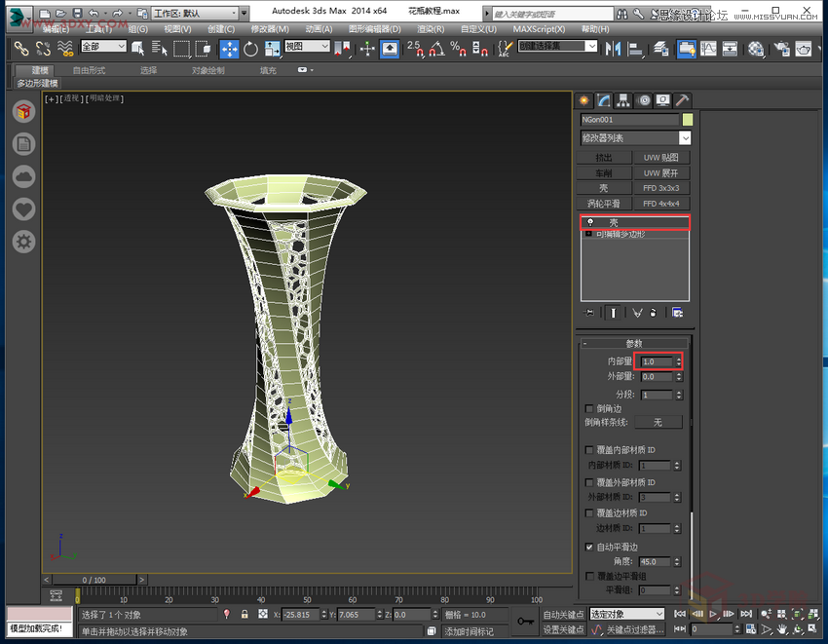Uncheck the 自动平滑边 checkbox
This screenshot has width=828, height=644.
point(589,547)
